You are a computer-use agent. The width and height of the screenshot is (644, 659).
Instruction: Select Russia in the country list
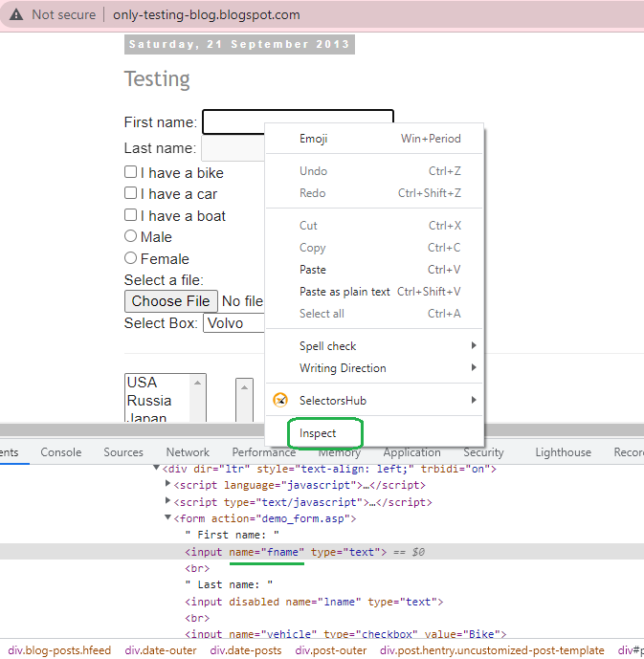pyautogui.click(x=157, y=401)
